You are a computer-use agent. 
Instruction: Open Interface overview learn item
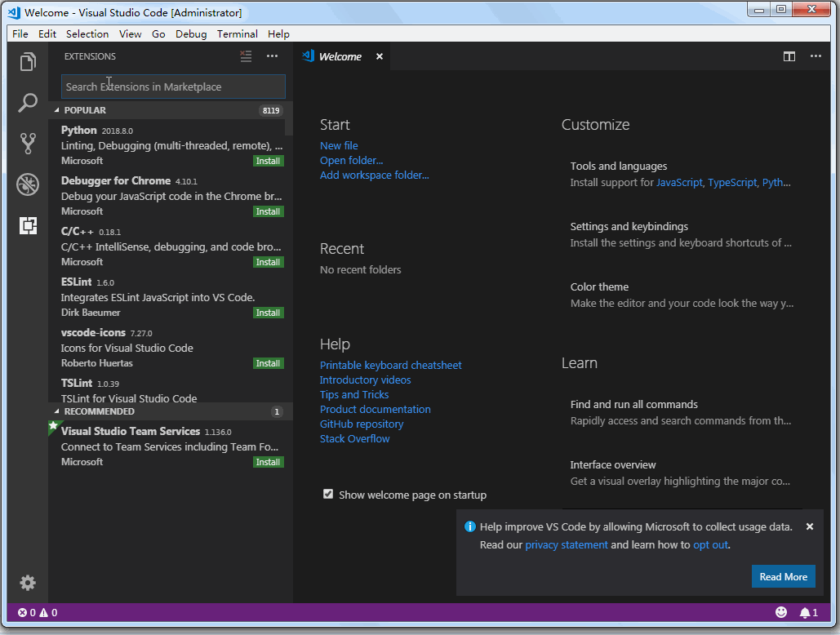[x=682, y=473]
